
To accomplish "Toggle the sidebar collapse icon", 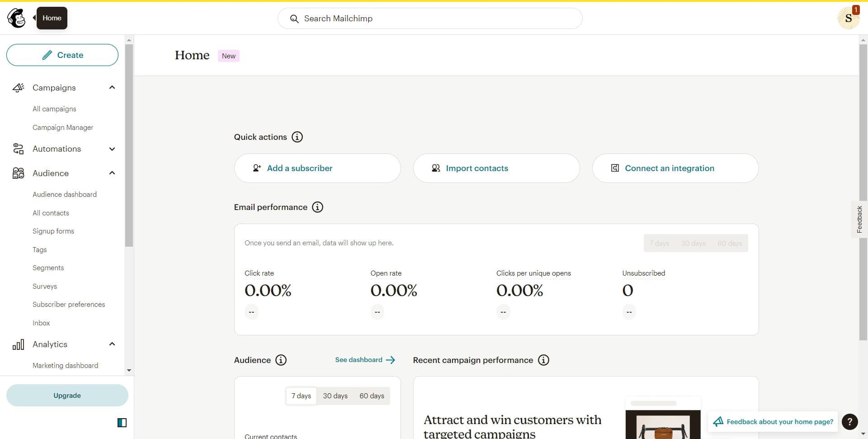I will point(122,423).
